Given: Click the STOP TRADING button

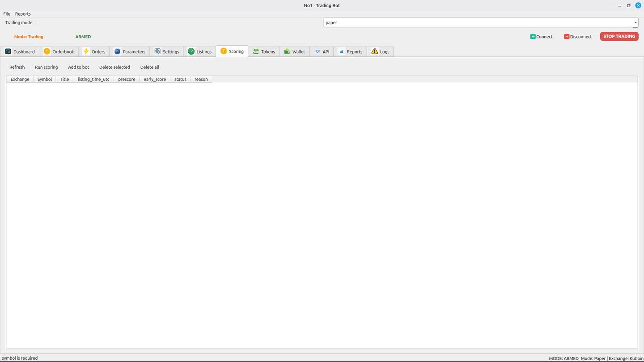Looking at the screenshot, I should [619, 37].
